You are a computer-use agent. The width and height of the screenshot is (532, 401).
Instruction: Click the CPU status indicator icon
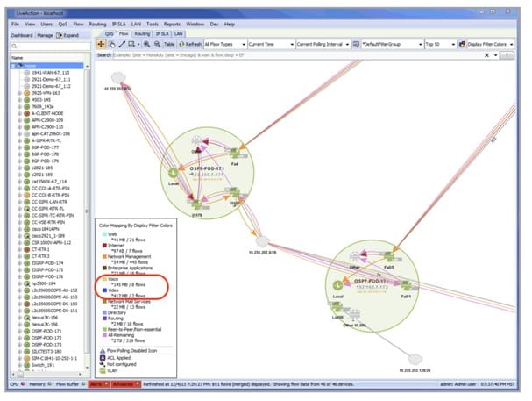point(23,384)
